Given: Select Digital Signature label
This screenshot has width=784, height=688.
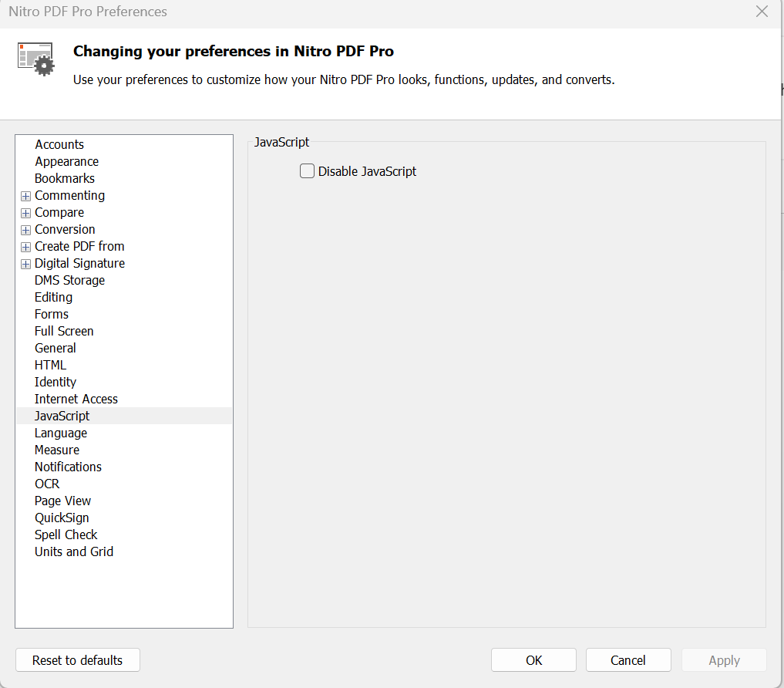Looking at the screenshot, I should point(79,264).
